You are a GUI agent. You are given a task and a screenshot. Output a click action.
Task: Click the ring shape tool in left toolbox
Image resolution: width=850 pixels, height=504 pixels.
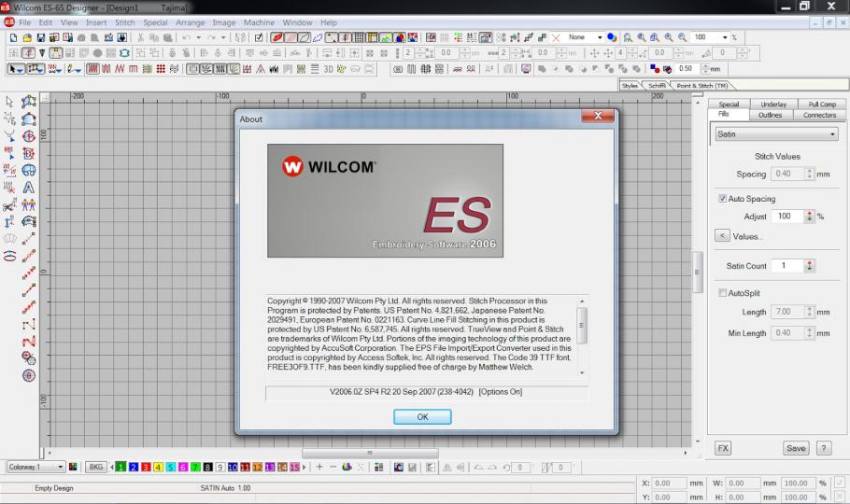[x=9, y=256]
